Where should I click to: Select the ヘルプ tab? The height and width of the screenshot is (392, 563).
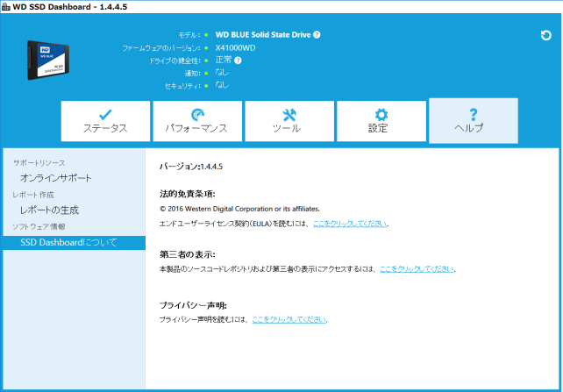474,121
